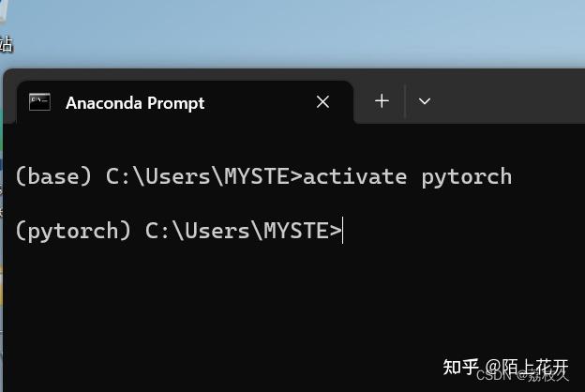Select the partially visible desktop icon at top-left
The width and height of the screenshot is (585, 392).
click(5, 28)
